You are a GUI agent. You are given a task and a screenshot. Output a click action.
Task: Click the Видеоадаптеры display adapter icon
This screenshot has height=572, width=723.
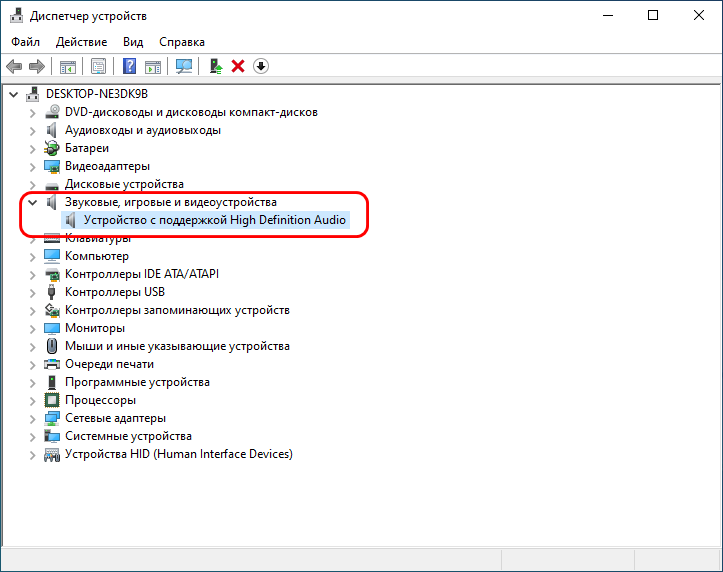(52, 166)
